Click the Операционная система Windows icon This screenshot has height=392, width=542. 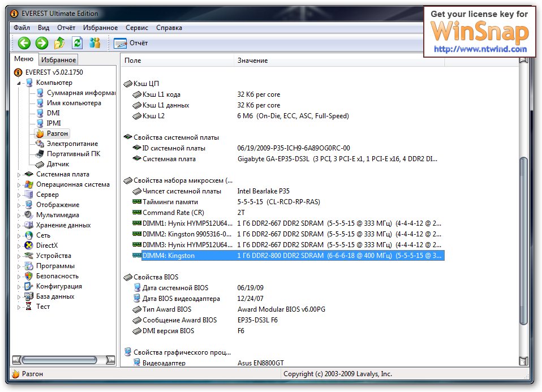click(x=29, y=184)
